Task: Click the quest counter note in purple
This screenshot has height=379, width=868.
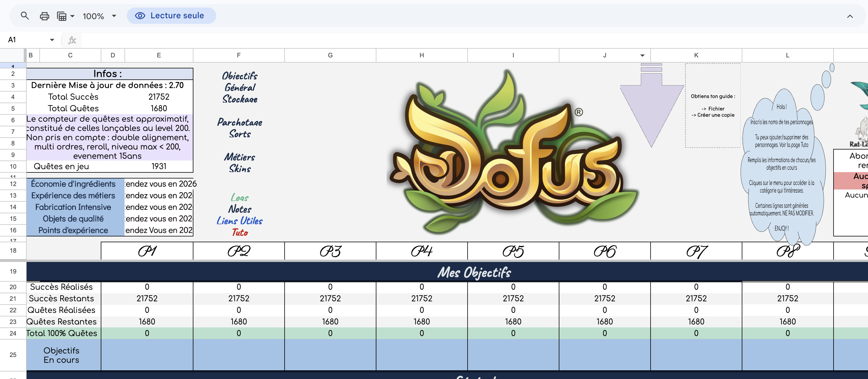Action: point(110,137)
